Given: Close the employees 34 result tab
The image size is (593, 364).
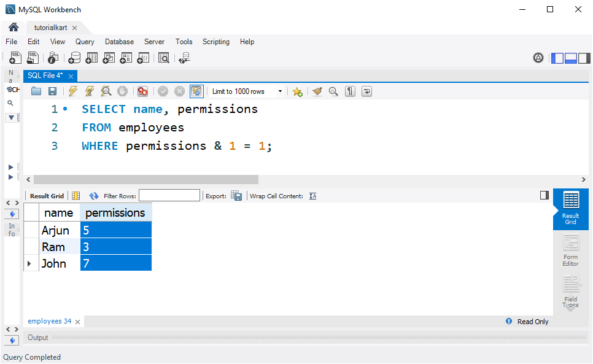Looking at the screenshot, I should coord(77,322).
